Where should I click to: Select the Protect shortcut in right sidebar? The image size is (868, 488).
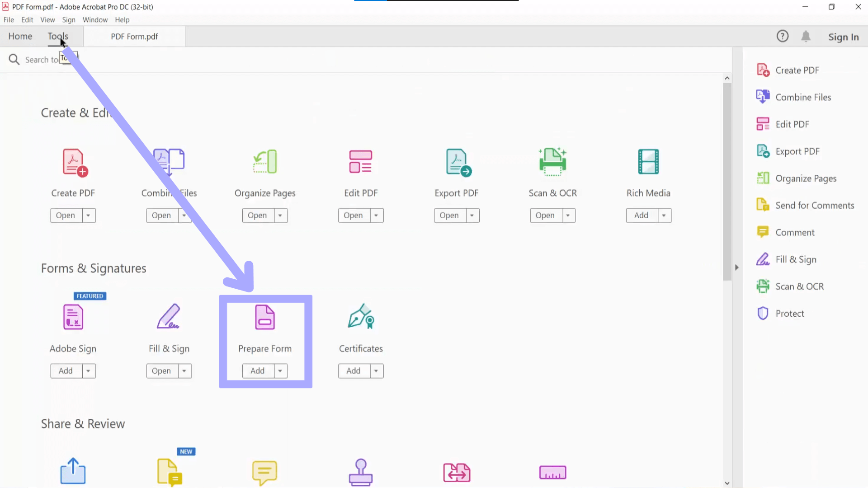(x=790, y=313)
